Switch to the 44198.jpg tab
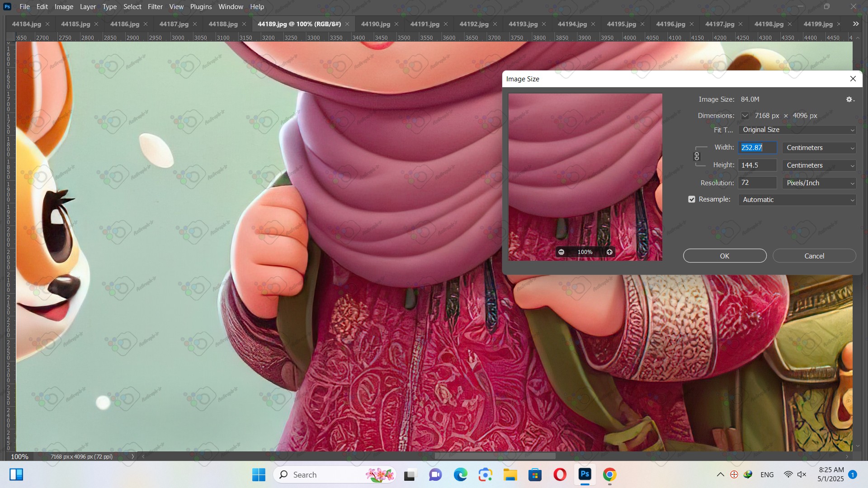Screen dimensions: 868x488 [x=769, y=24]
